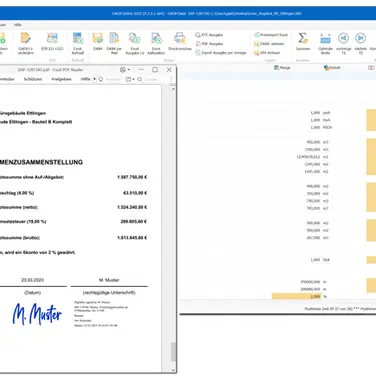Open the Hilfe menu in GAEB-Online

18,25
